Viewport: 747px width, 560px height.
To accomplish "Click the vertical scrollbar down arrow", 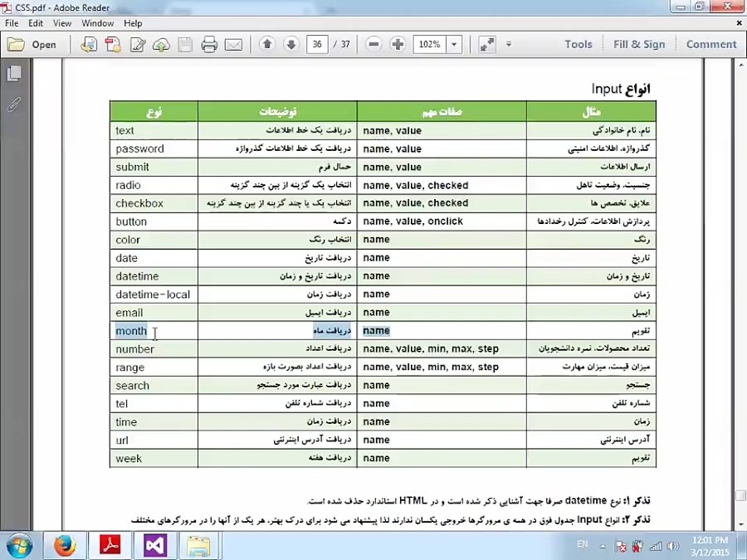I will pos(741,524).
